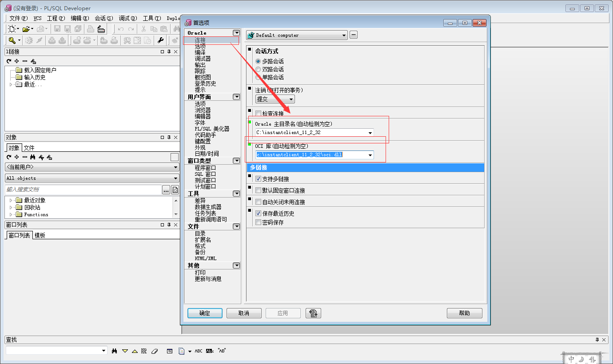Click the refresh icon in the Objects panel
This screenshot has height=364, width=613.
pos(8,157)
